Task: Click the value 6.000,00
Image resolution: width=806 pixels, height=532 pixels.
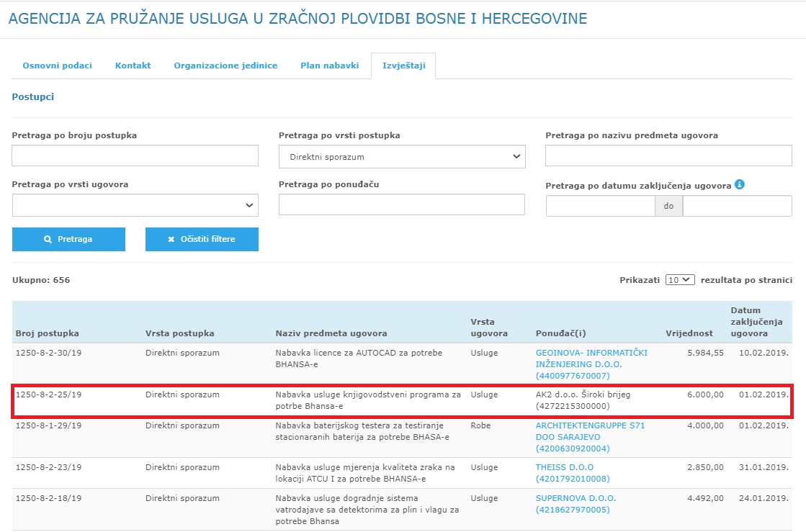Action: (x=705, y=395)
